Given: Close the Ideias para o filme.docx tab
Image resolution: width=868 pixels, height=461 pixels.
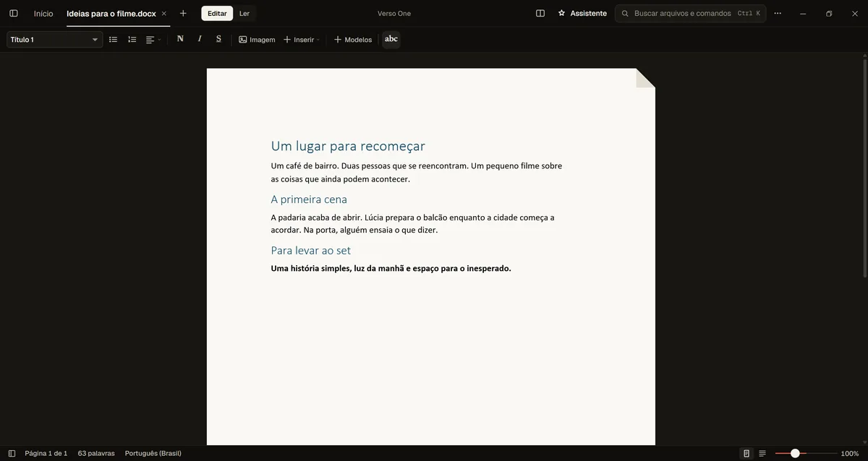Looking at the screenshot, I should click(x=164, y=13).
